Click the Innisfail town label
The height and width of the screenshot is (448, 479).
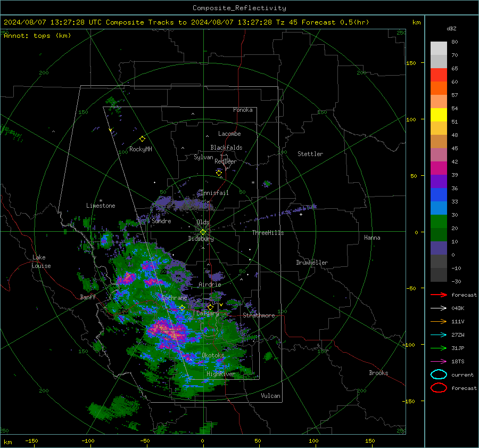coord(214,193)
